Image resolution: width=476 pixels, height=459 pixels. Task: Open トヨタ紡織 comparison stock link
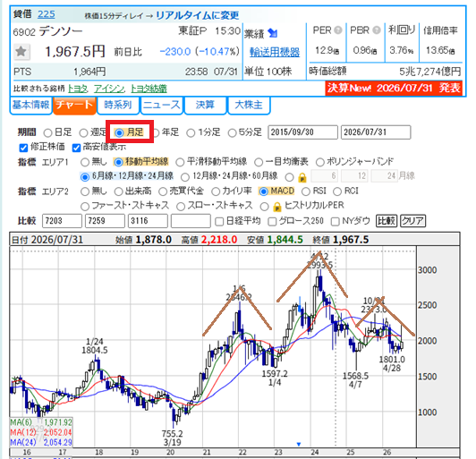(x=149, y=89)
